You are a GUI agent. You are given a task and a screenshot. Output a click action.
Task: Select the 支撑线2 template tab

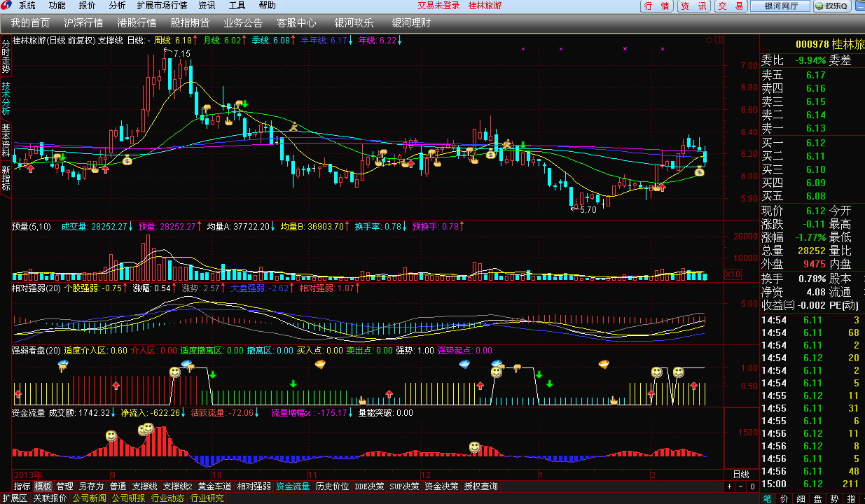tap(178, 486)
